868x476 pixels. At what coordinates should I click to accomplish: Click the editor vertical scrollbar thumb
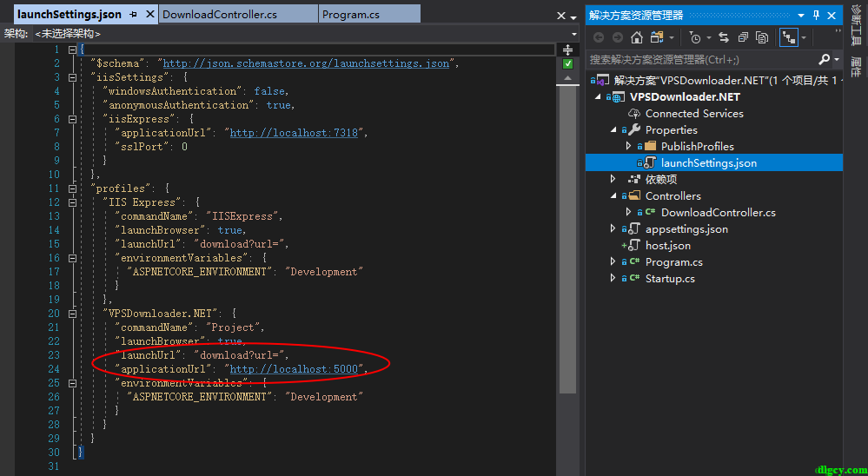coord(567,239)
